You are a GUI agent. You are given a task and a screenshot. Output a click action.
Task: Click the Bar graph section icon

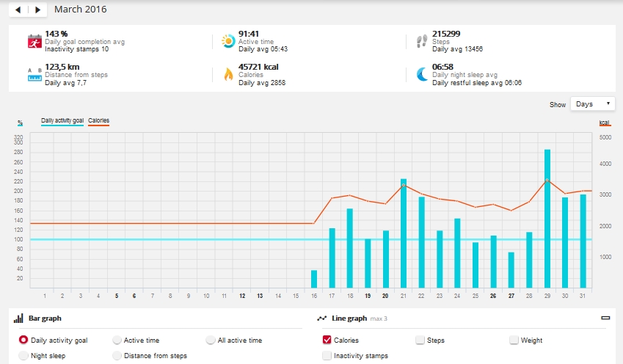pos(18,319)
